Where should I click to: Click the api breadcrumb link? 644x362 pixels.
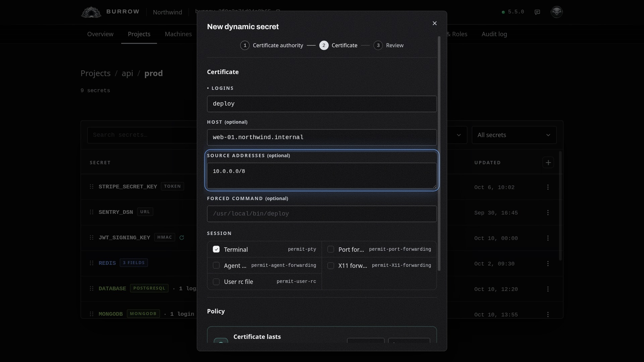pyautogui.click(x=127, y=73)
